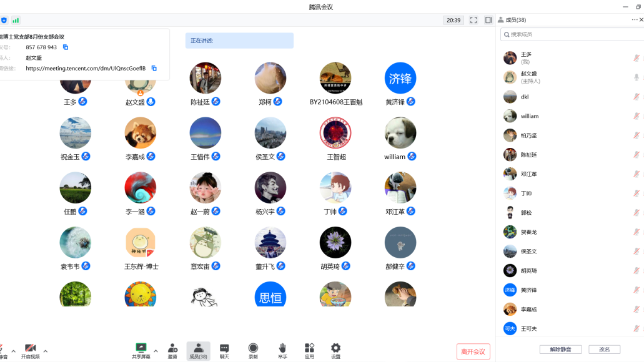Viewport: 644px width, 362px height.
Task: Click the search members (搜索成员) field
Action: coord(572,34)
